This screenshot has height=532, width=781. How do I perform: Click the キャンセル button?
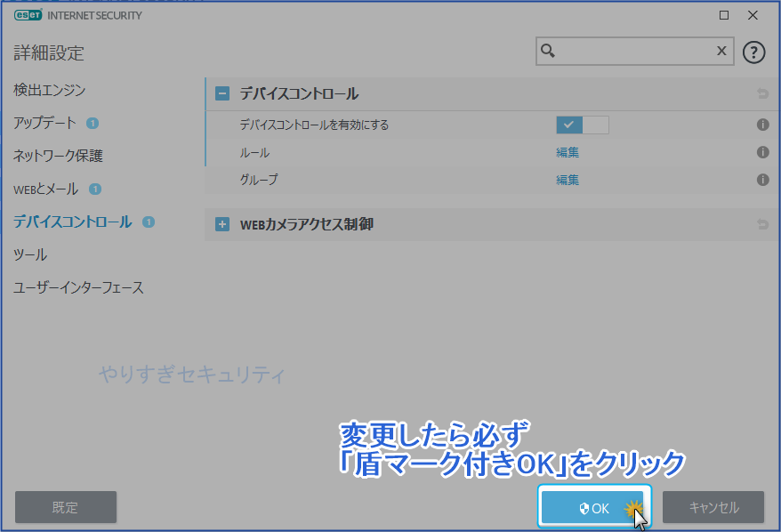pyautogui.click(x=713, y=507)
